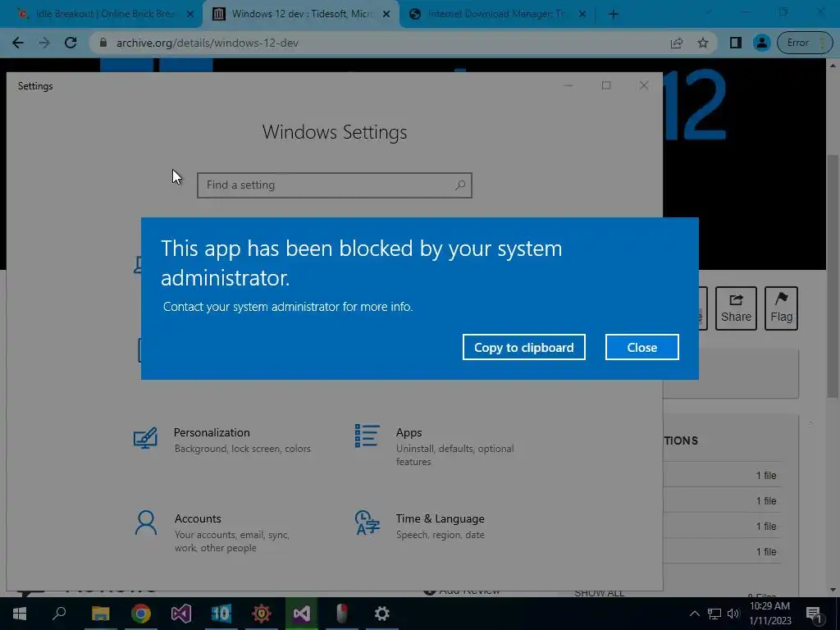
Task: Toggle Chrome's side panel icon
Action: coord(736,43)
